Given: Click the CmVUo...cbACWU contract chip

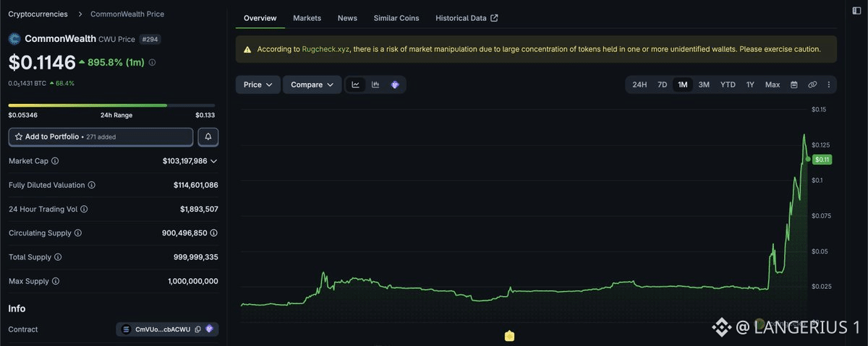Looking at the screenshot, I should coord(167,329).
